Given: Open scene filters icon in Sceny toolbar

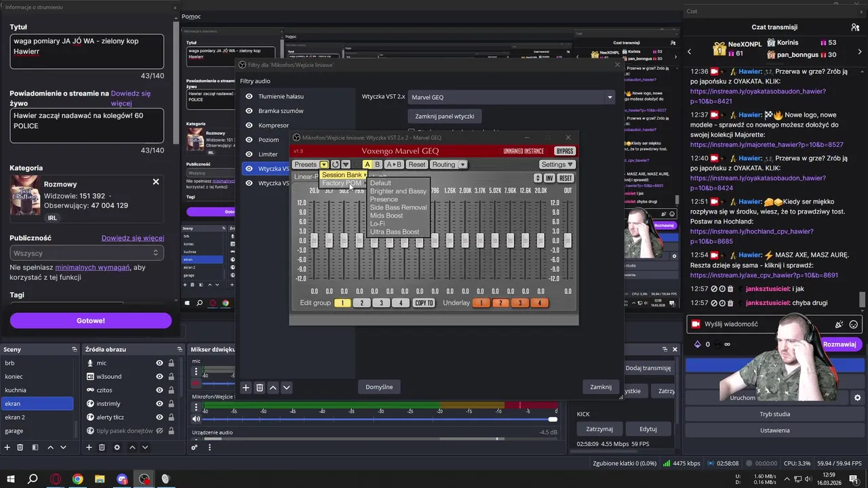Looking at the screenshot, I should pyautogui.click(x=35, y=447).
